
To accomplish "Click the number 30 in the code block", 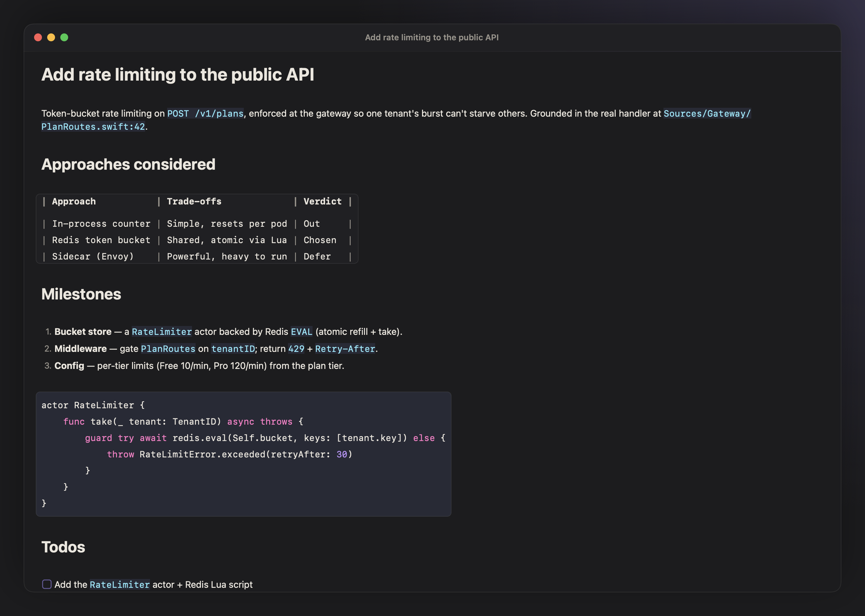I will (342, 454).
